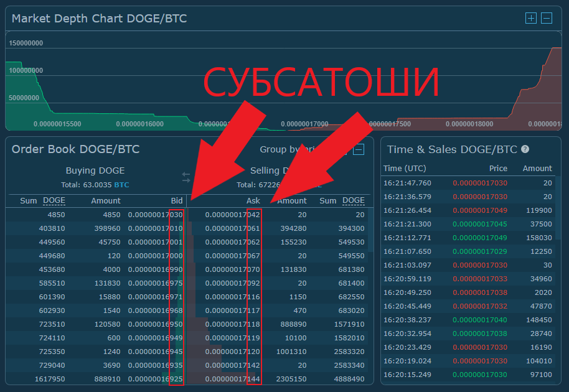
Task: Click trade amount 104010
Action: (539, 361)
